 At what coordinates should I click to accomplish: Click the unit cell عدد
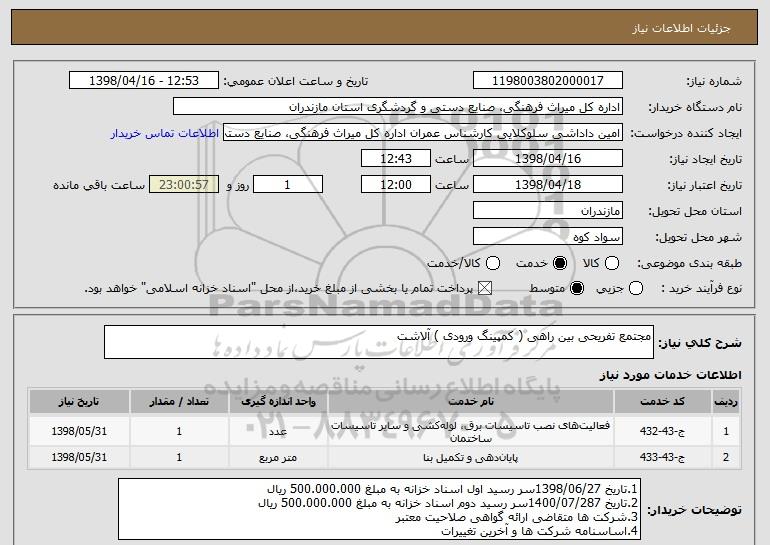(278, 432)
